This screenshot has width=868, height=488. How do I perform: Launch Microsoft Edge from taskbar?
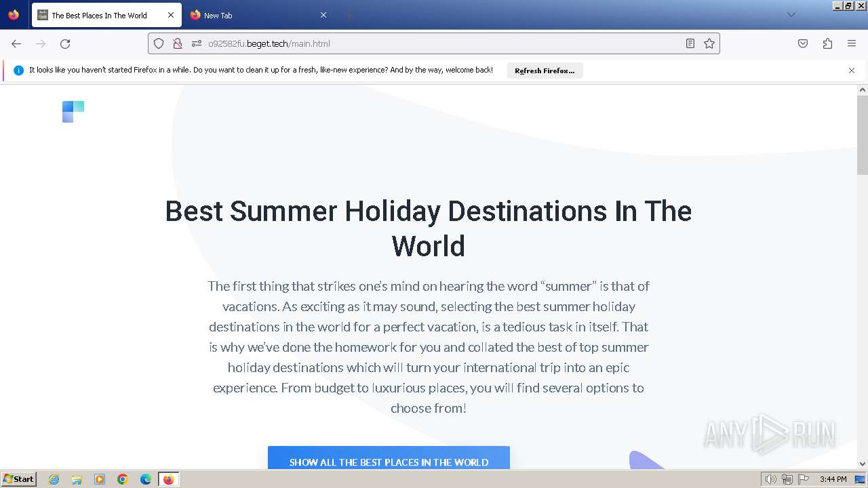point(146,479)
